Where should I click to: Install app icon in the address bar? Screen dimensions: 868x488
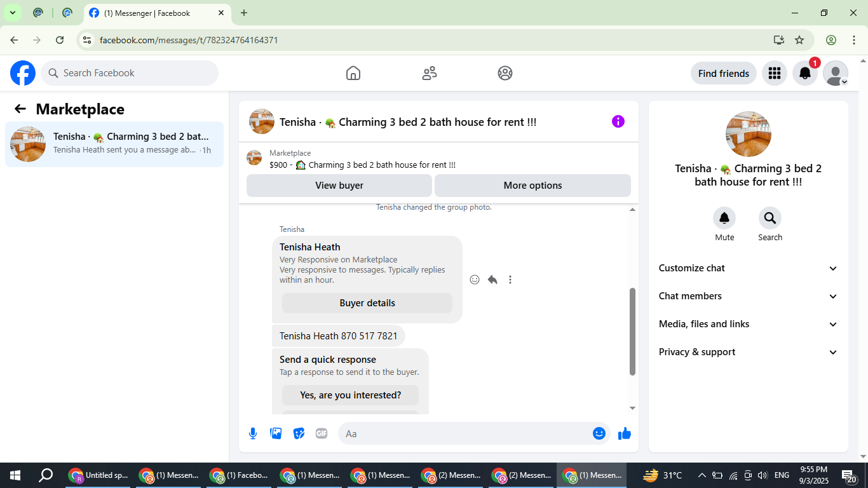pyautogui.click(x=779, y=40)
